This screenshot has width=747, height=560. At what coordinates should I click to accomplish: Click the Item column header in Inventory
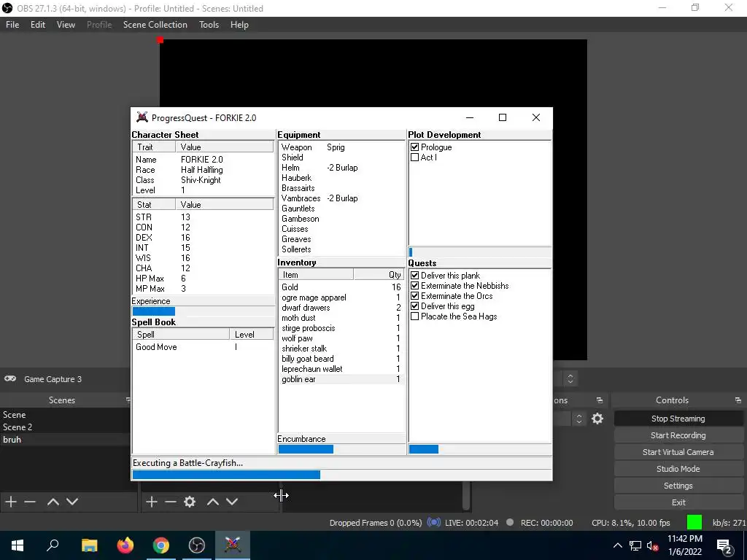click(316, 275)
